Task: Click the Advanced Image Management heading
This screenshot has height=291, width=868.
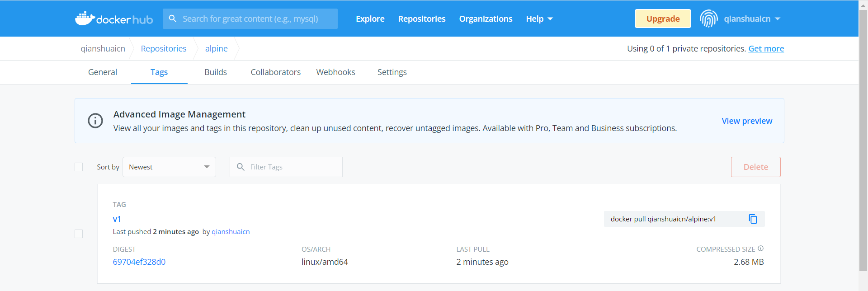Action: coord(179,114)
